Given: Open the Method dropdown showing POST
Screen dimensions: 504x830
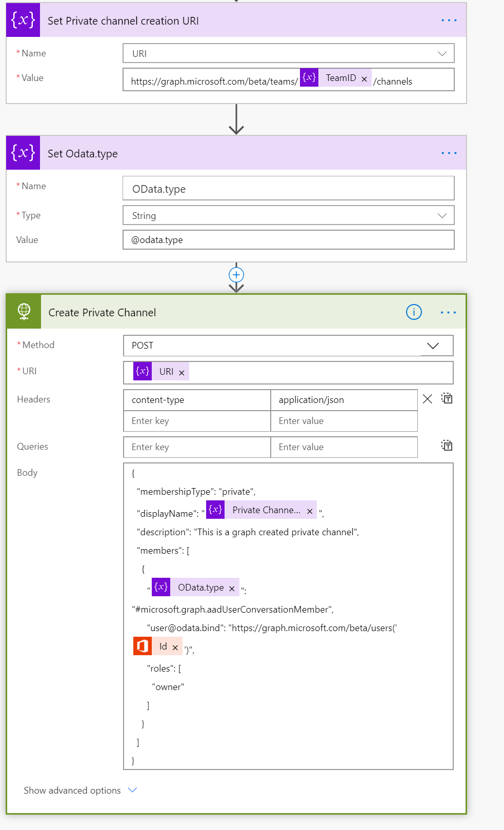Looking at the screenshot, I should point(289,346).
